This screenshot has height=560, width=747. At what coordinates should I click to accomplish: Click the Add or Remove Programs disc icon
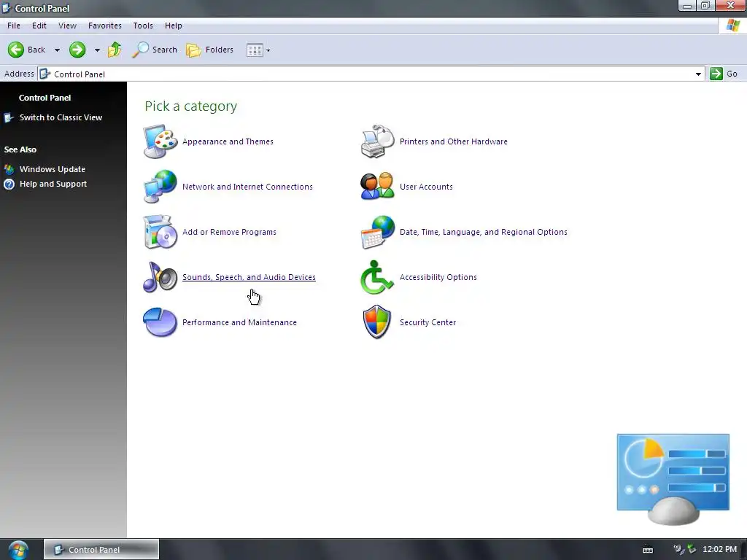point(160,232)
